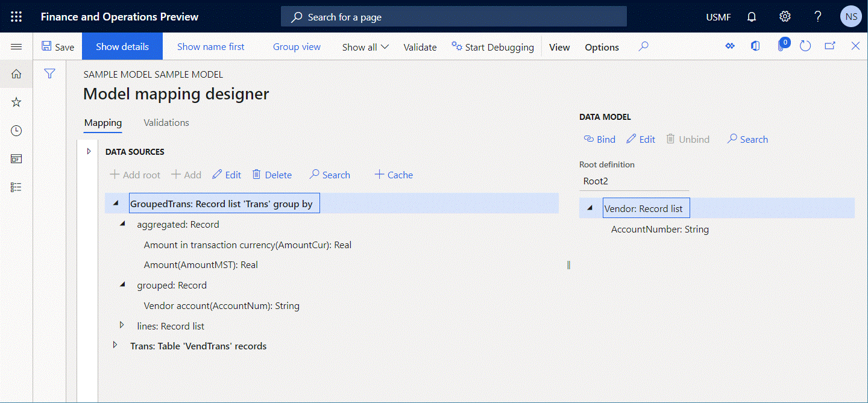Open the filter pane funnel icon
This screenshot has height=403, width=868.
tap(50, 73)
